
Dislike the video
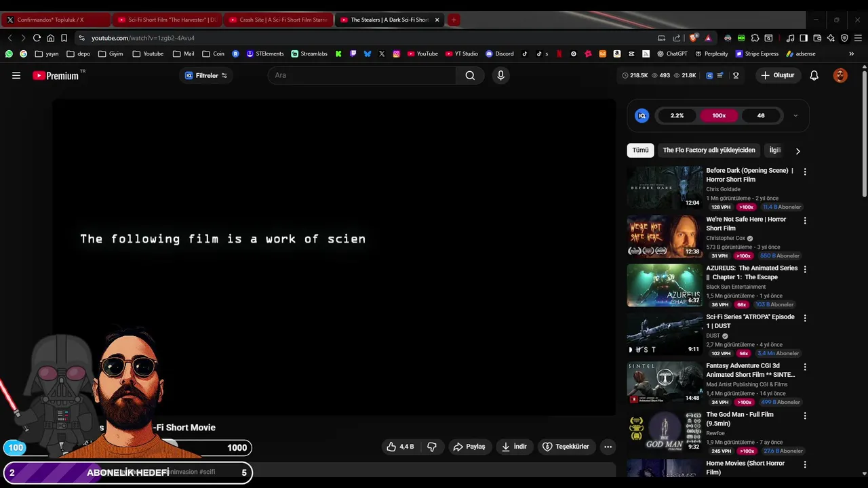pyautogui.click(x=432, y=447)
